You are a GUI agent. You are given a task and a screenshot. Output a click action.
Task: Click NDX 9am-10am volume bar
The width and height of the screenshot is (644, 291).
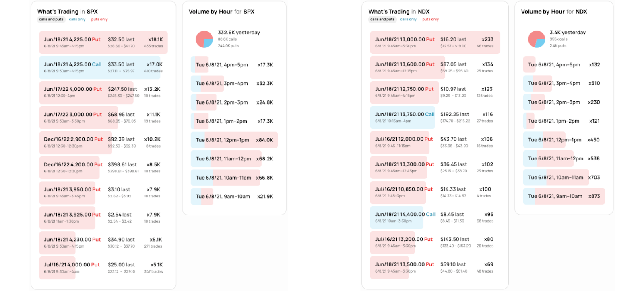(x=564, y=196)
